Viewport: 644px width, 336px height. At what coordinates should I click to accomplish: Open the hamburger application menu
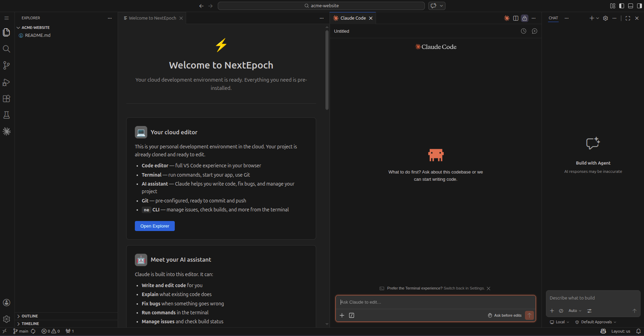[7, 18]
